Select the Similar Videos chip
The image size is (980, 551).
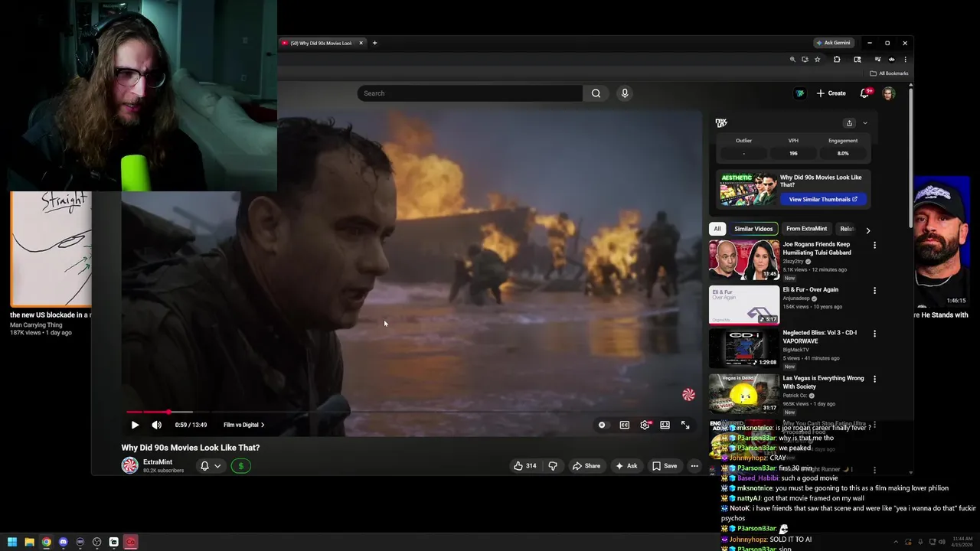click(753, 229)
